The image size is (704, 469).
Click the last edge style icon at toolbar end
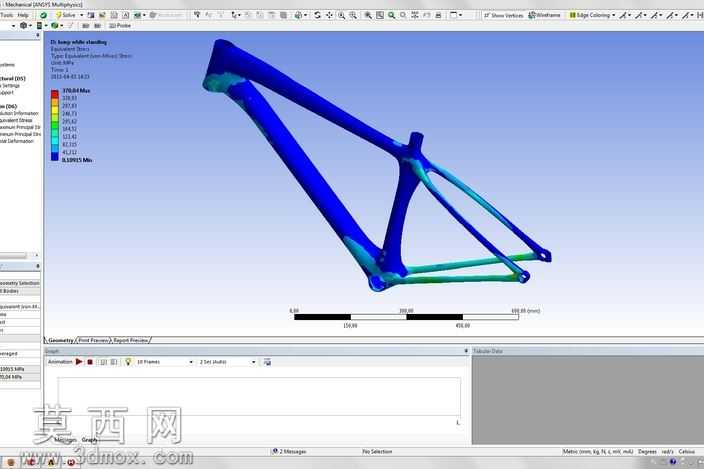click(x=700, y=15)
